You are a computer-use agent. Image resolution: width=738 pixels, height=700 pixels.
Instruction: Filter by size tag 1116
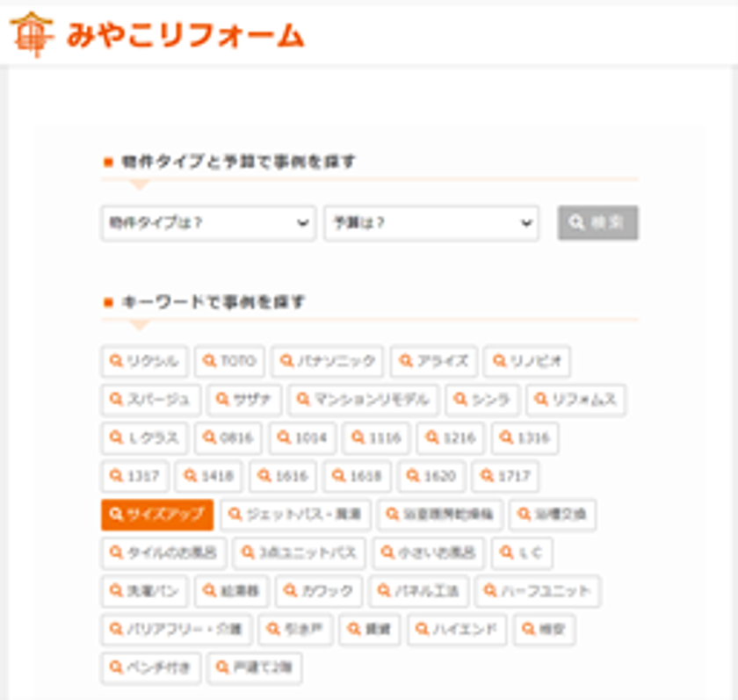[377, 438]
